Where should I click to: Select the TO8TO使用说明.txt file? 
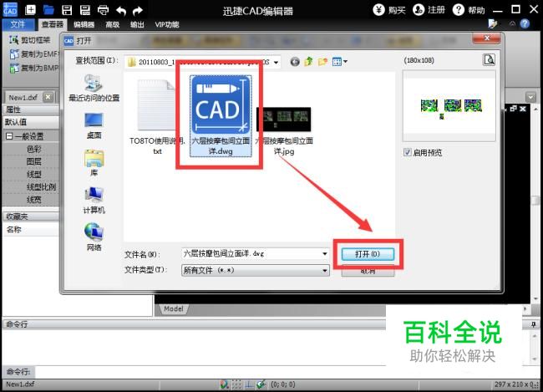(x=157, y=117)
